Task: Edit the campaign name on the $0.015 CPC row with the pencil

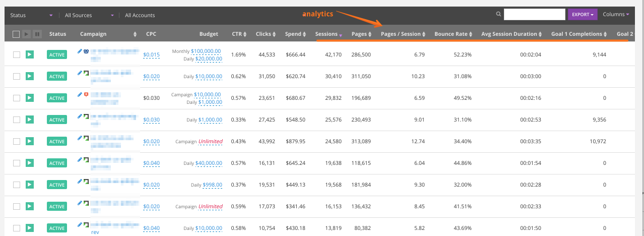Action: point(80,51)
